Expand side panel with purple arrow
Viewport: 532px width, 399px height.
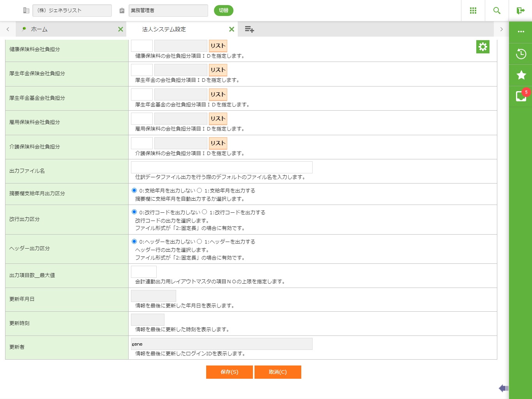click(x=503, y=388)
